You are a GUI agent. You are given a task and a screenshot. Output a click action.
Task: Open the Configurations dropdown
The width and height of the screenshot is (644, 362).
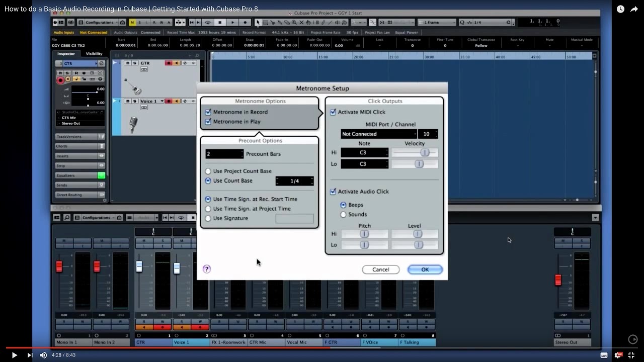101,22
